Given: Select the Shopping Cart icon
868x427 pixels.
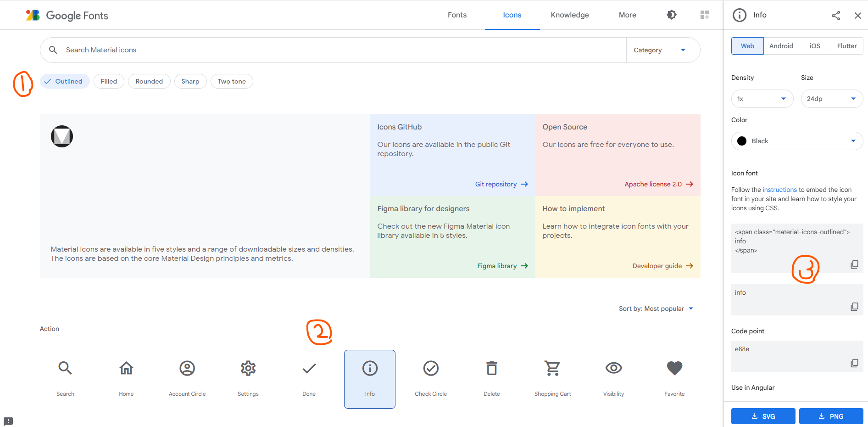Looking at the screenshot, I should click(x=553, y=368).
